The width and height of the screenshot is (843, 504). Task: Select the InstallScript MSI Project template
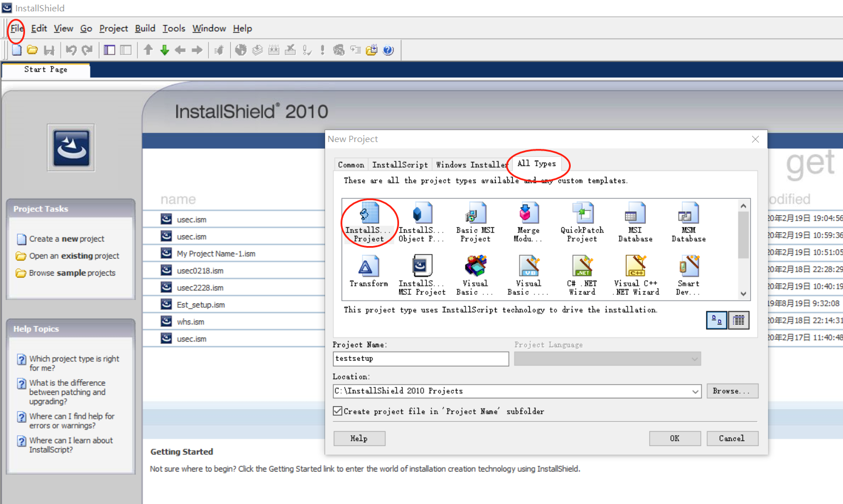point(422,276)
